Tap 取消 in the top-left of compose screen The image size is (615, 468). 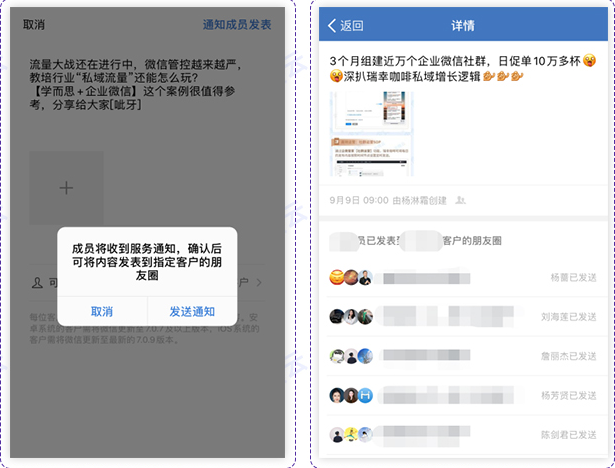click(34, 25)
